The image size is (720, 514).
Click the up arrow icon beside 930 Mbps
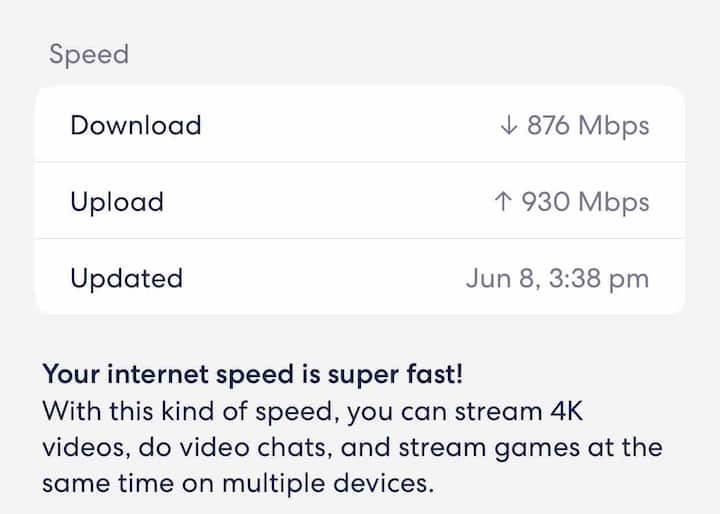coord(503,202)
